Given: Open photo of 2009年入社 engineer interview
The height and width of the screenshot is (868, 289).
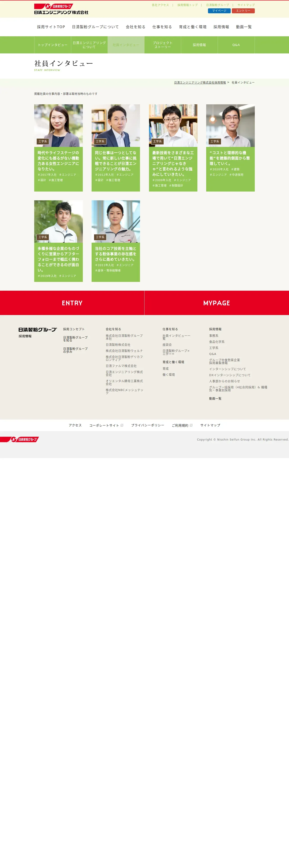Looking at the screenshot, I should tap(173, 125).
